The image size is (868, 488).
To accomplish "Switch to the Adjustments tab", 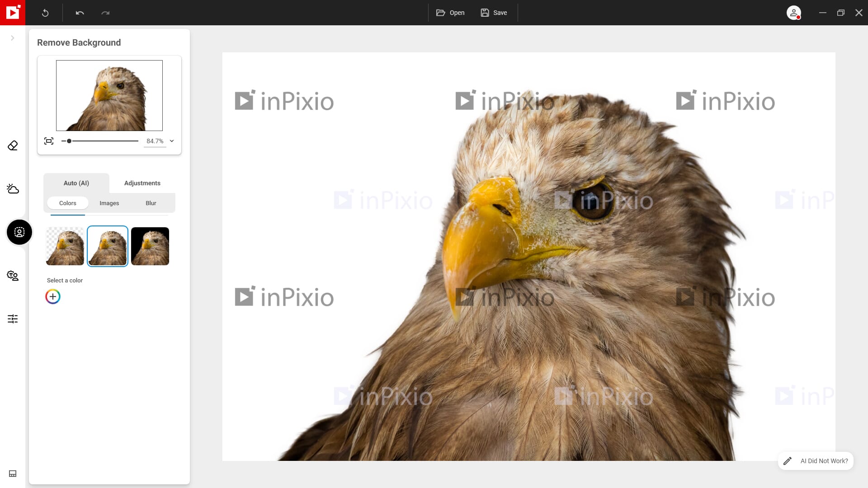I will click(142, 183).
